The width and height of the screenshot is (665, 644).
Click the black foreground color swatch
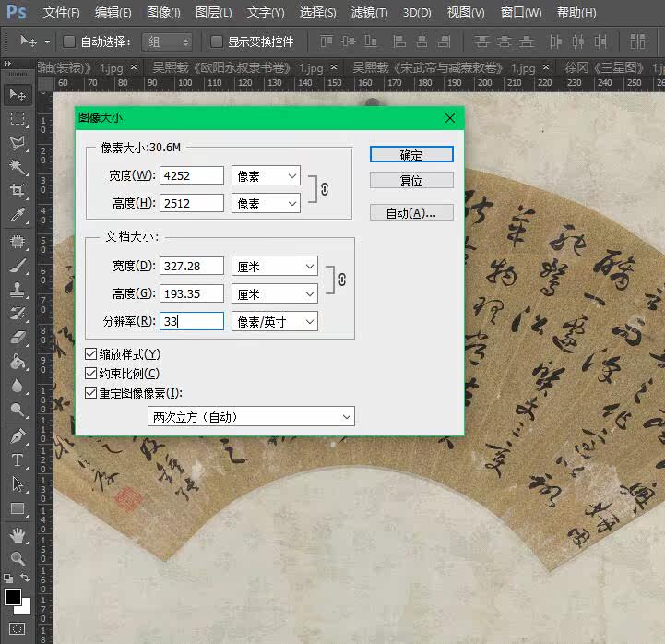(x=13, y=597)
